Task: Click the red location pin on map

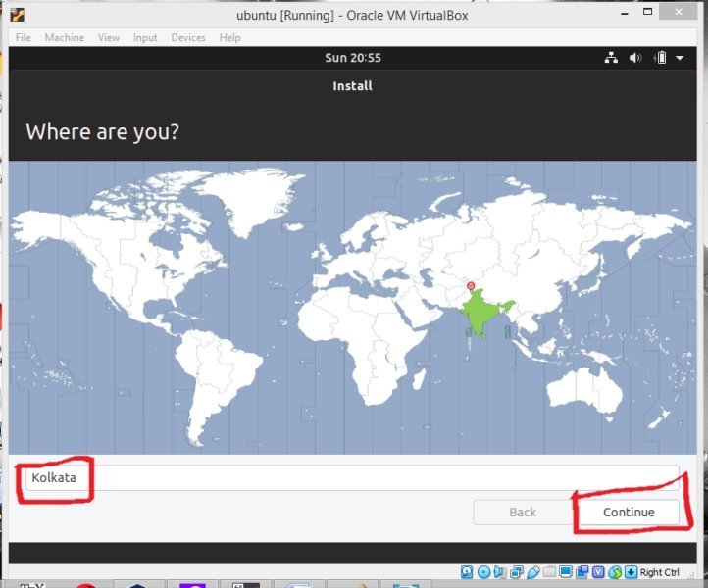Action: pos(471,286)
